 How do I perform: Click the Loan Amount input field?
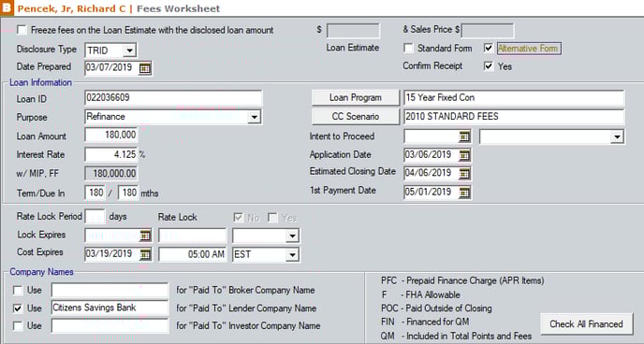[110, 135]
